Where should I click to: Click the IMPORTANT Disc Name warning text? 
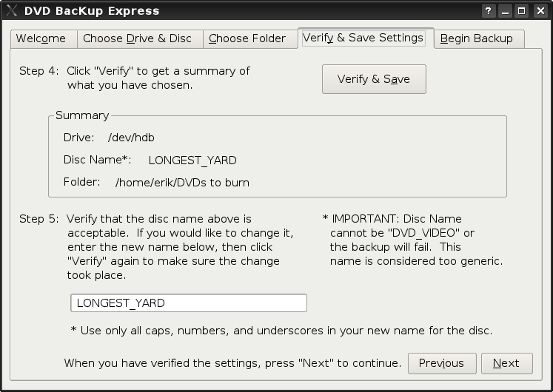click(x=412, y=240)
